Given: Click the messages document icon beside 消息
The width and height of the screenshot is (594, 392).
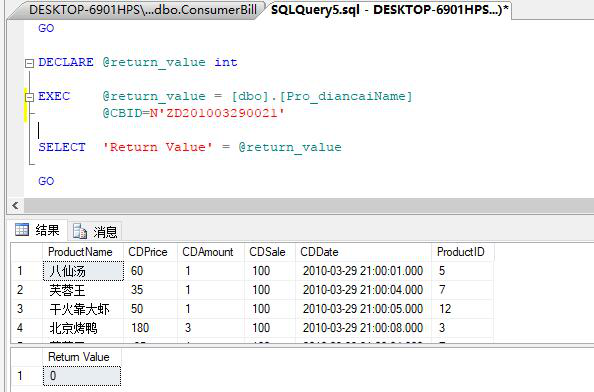Looking at the screenshot, I should click(80, 231).
